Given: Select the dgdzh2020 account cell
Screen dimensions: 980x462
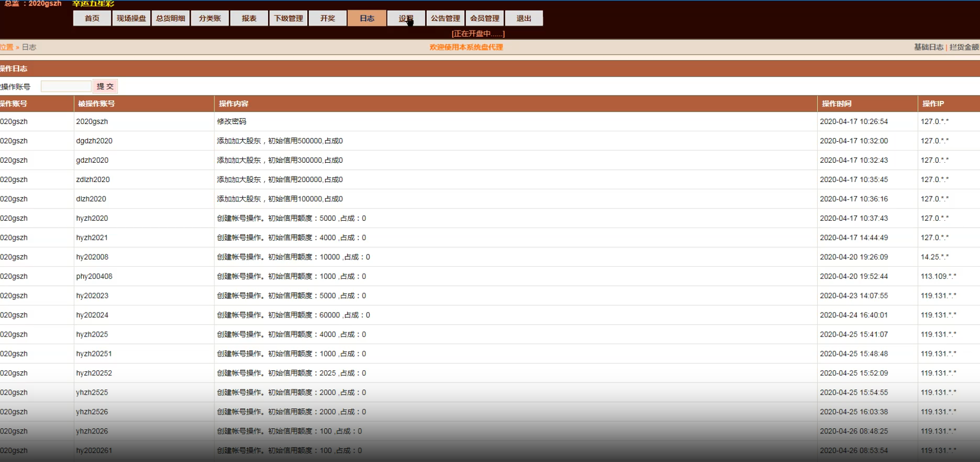Looking at the screenshot, I should pos(94,141).
